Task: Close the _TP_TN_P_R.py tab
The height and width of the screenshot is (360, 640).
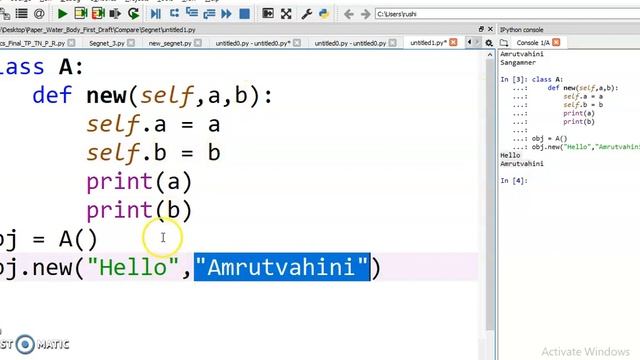Action: [71, 42]
